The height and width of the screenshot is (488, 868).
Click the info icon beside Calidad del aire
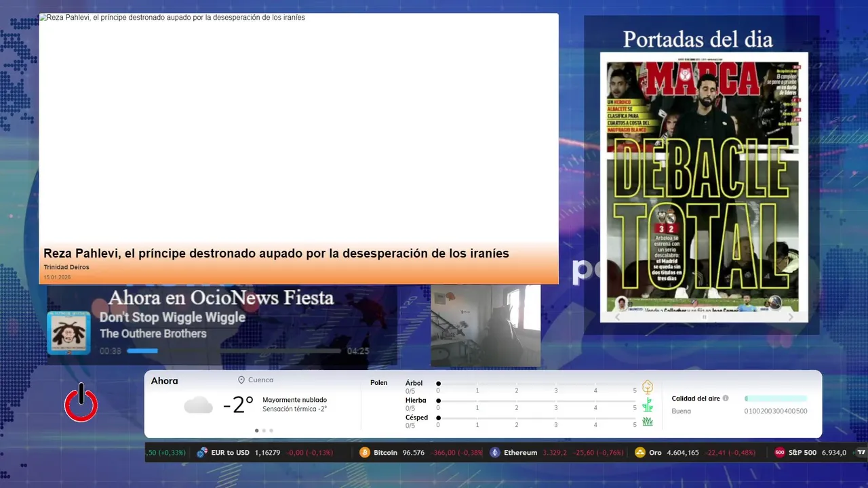[726, 399]
